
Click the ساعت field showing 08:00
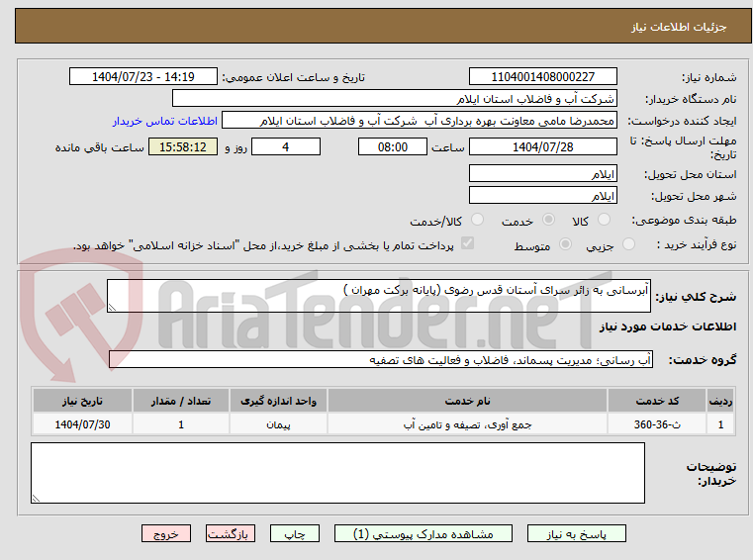coord(393,146)
